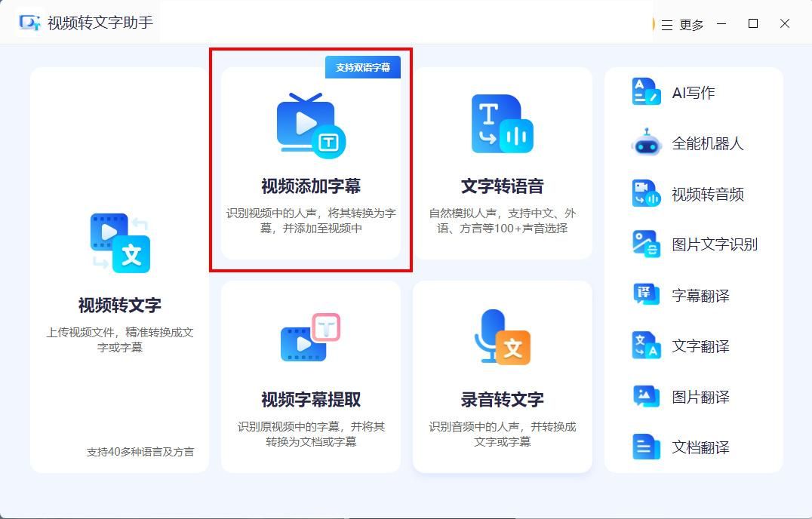Click the hamburger icon beside 更多
This screenshot has height=519, width=812.
click(x=667, y=25)
